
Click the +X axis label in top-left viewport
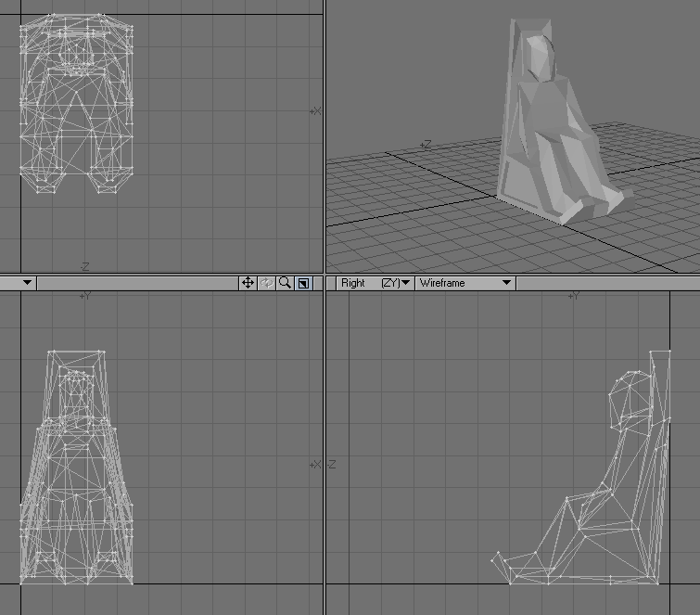click(x=315, y=111)
